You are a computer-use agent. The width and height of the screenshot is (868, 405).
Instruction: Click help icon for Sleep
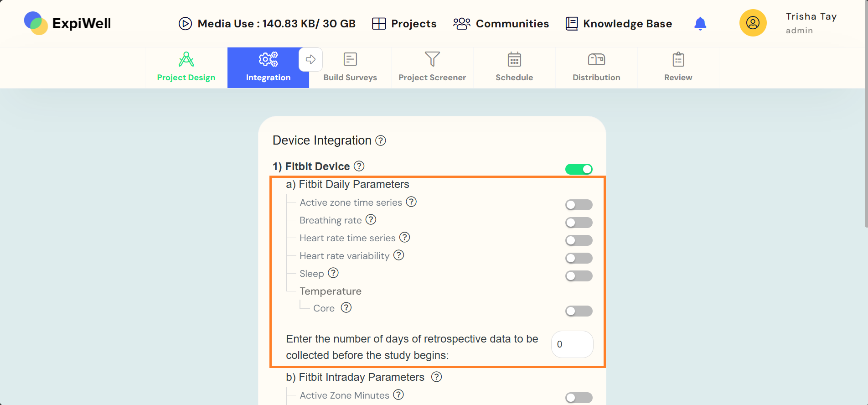coord(333,273)
